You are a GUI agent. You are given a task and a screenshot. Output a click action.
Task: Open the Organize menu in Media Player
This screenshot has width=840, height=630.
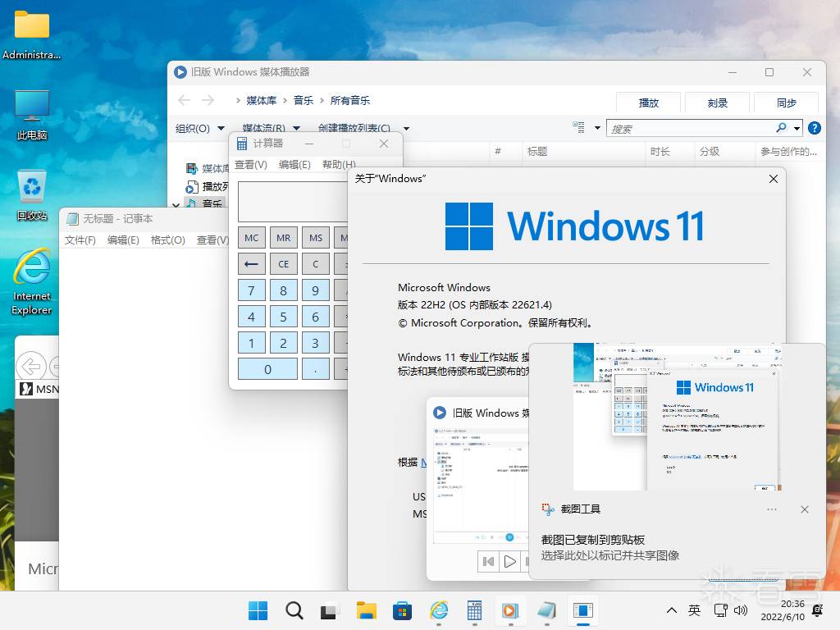[200, 129]
